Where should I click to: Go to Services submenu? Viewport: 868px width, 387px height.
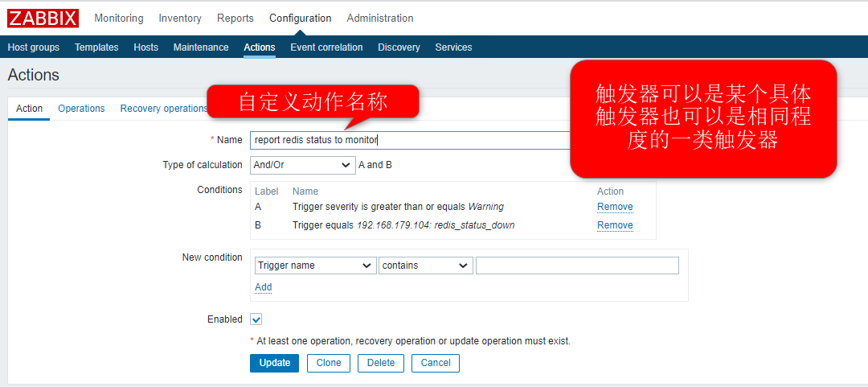[x=453, y=47]
